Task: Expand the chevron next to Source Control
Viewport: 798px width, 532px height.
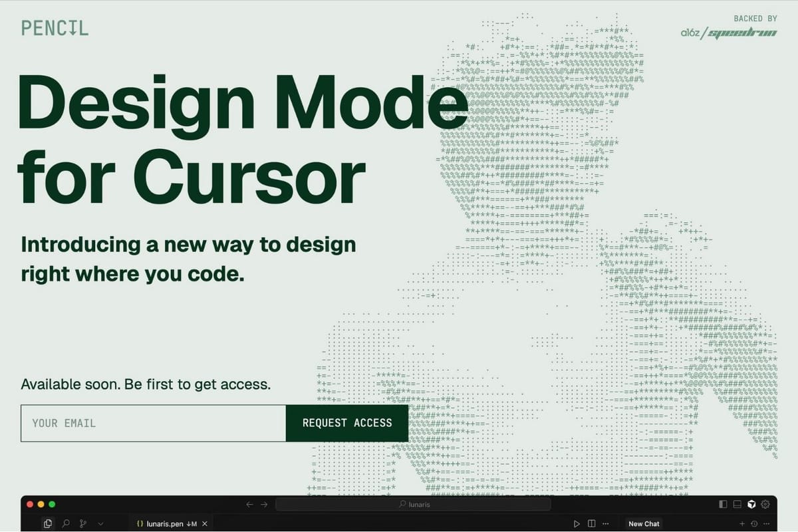Action: pos(100,523)
